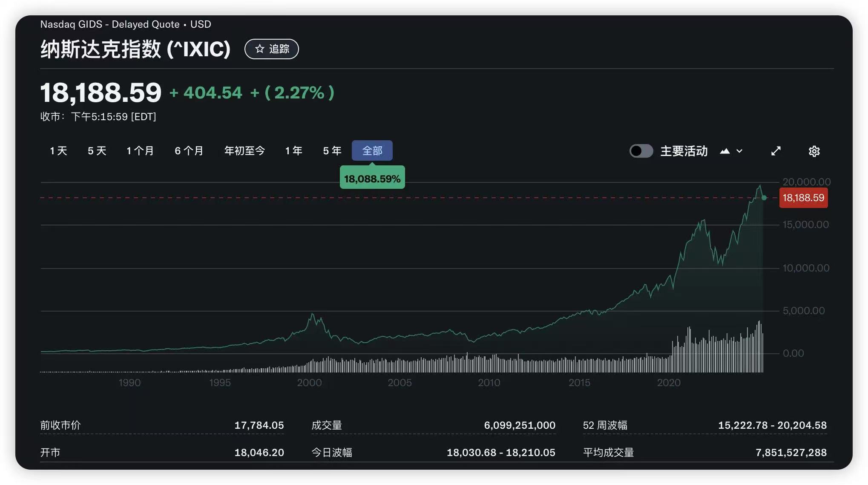Click the 2010 year axis label

tap(489, 383)
